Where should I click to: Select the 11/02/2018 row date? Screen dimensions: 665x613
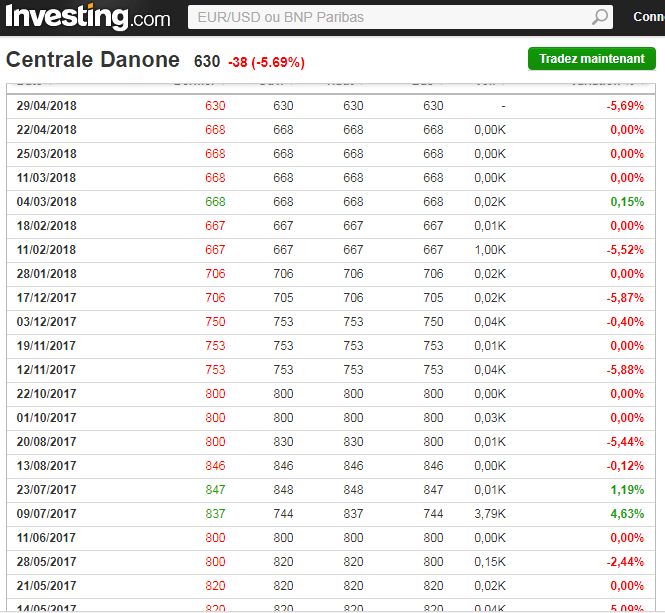47,250
